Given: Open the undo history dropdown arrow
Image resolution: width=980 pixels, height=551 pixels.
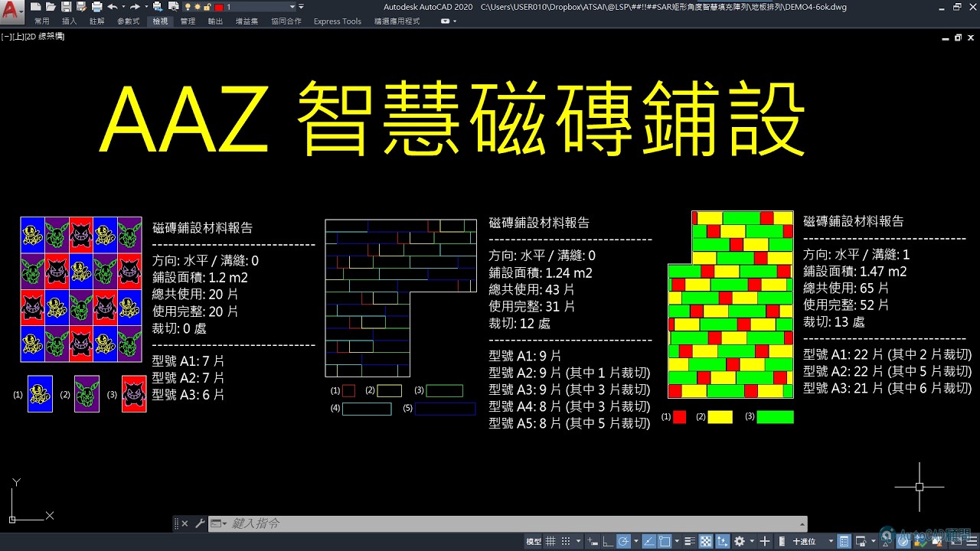Looking at the screenshot, I should [x=124, y=6].
